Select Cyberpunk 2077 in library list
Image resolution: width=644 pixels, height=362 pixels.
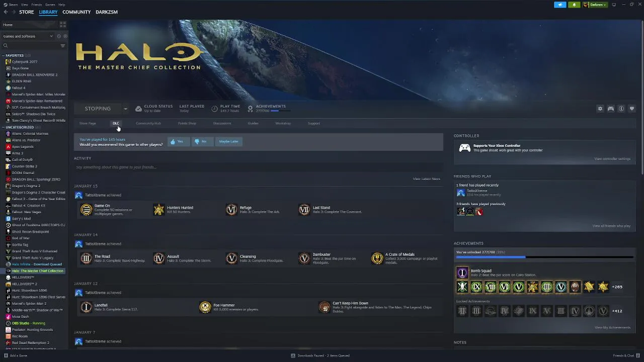[25, 62]
